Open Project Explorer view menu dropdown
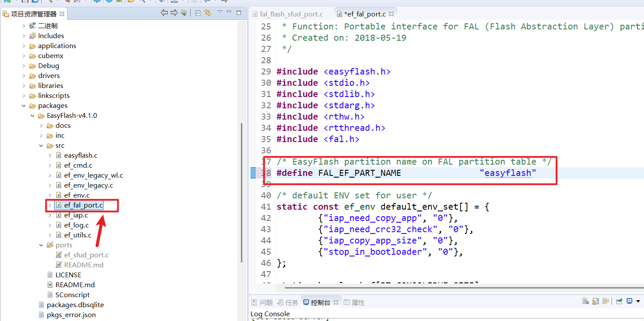Screen dimensions: 644x321 [220, 12]
